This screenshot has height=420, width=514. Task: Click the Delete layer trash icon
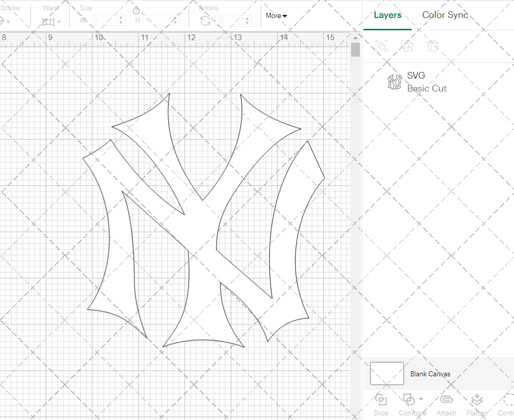(x=433, y=46)
